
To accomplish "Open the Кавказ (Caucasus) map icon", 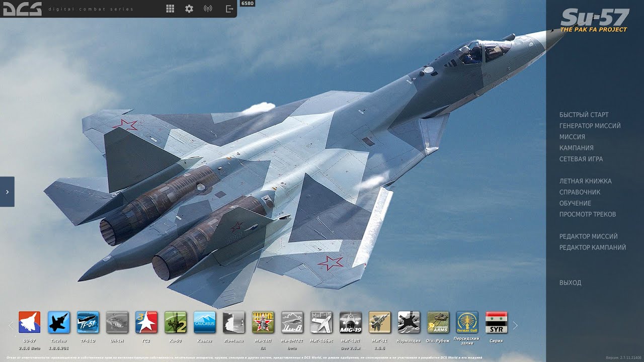I will [204, 322].
